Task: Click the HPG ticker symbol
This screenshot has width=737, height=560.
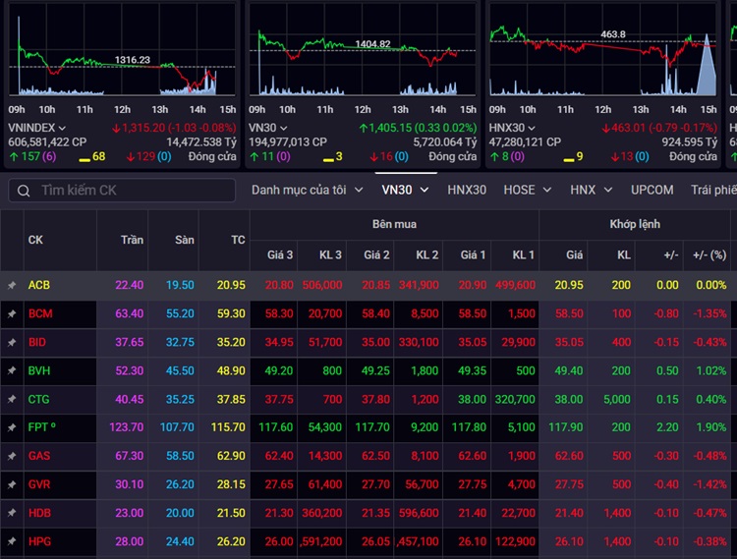Action: [39, 541]
